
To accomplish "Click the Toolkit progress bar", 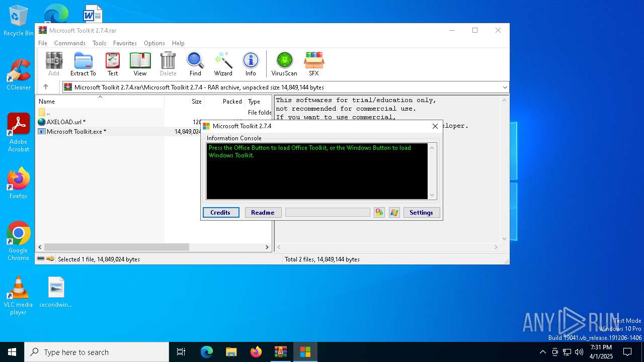I will [x=328, y=213].
